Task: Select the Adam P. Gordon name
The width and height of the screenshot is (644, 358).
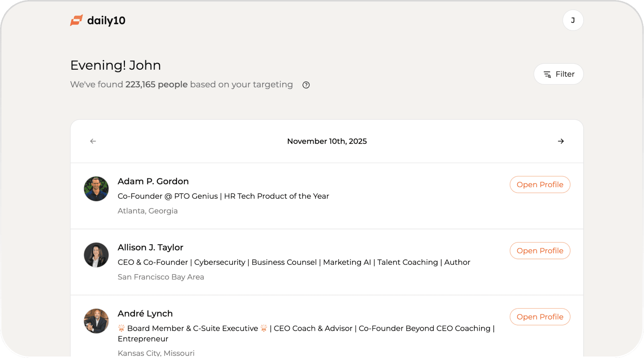Action: [x=153, y=181]
